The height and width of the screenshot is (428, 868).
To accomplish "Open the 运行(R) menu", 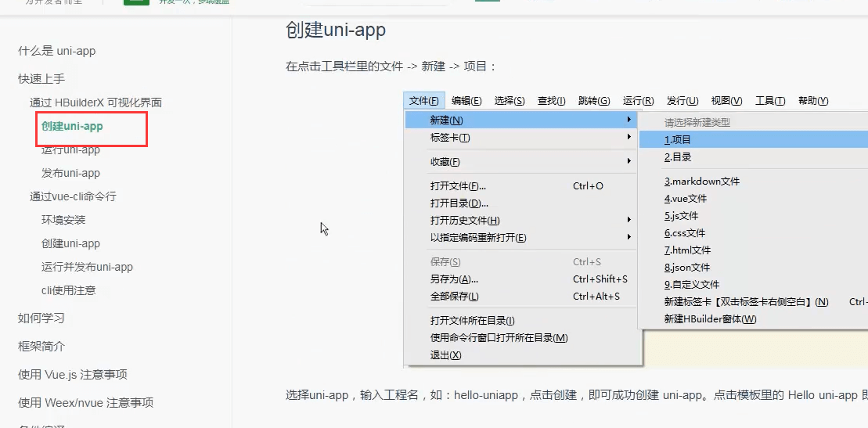I will coord(638,101).
